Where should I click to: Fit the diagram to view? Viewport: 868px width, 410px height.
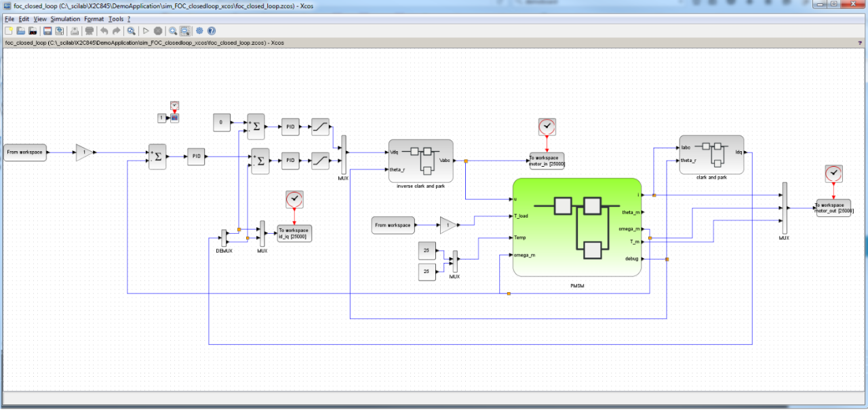[x=131, y=30]
